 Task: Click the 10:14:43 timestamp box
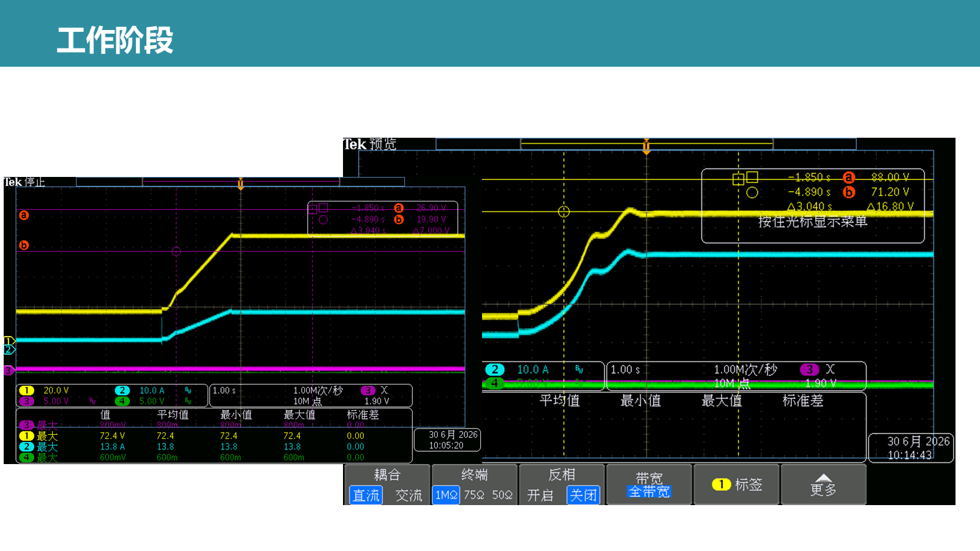pyautogui.click(x=911, y=448)
